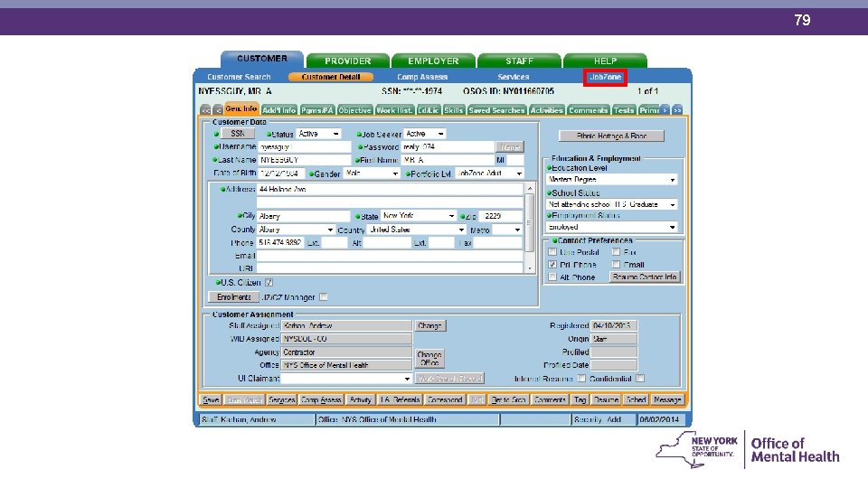Screen dimensions: 868x488
Task: Click the single left tab-scroll arrow
Action: (218, 110)
